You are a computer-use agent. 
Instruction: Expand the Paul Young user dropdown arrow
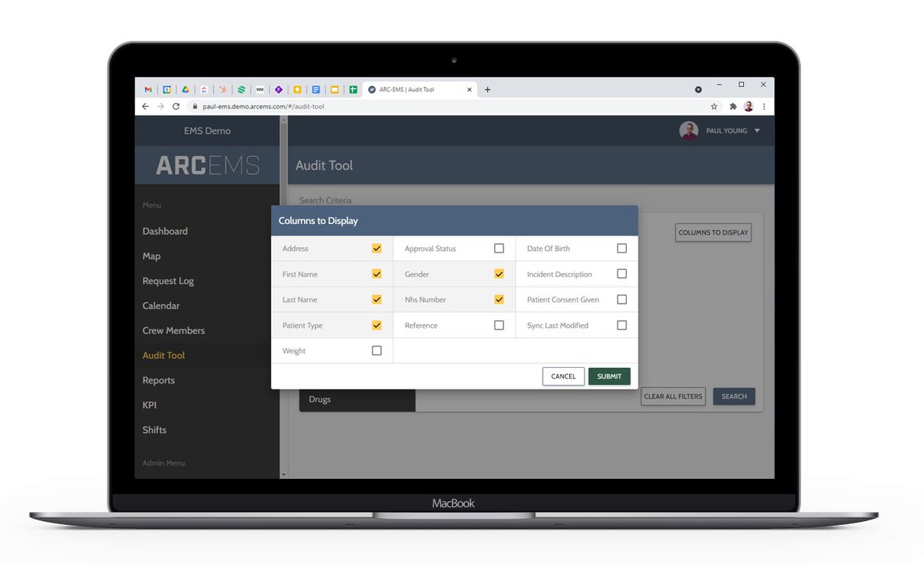[757, 131]
